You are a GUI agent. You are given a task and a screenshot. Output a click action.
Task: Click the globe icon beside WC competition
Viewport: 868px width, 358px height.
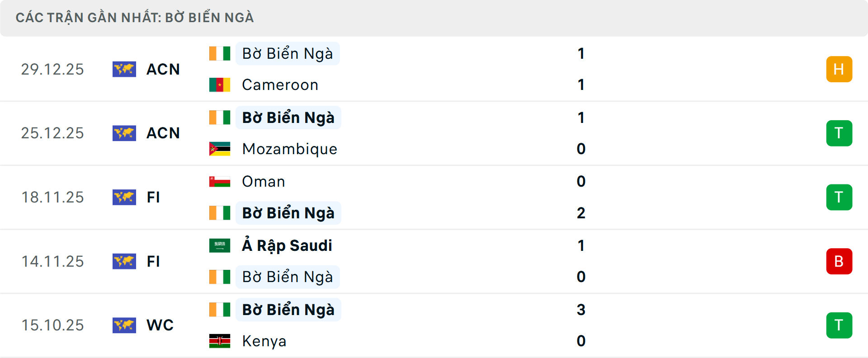(124, 325)
